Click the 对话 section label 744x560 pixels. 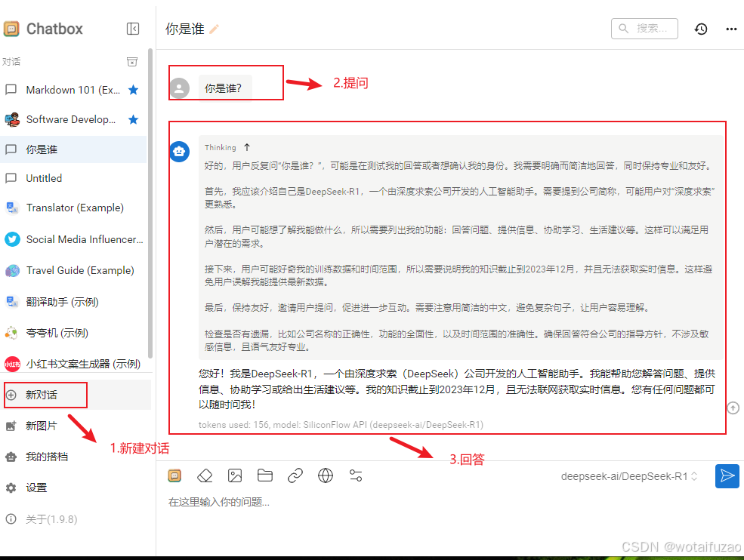[11, 62]
